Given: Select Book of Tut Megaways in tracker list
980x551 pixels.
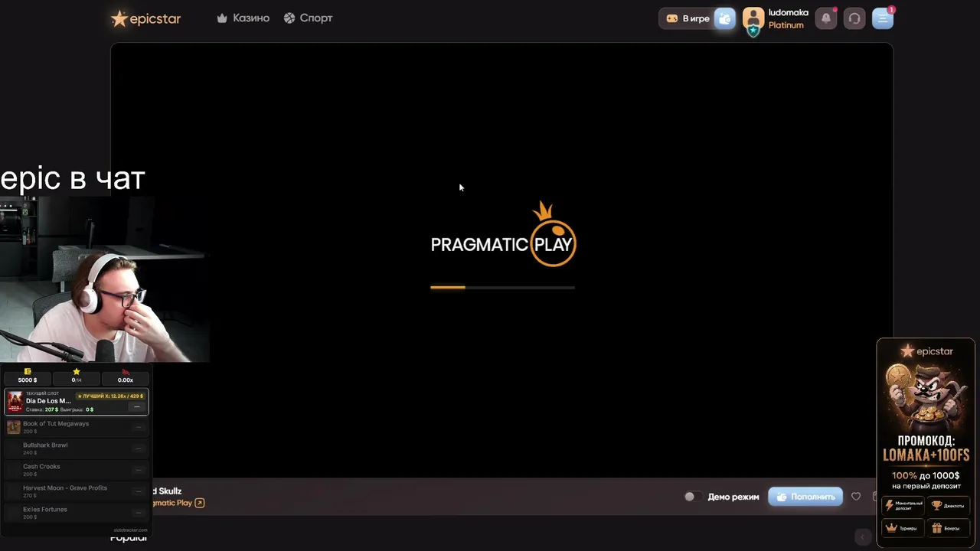Looking at the screenshot, I should (77, 427).
